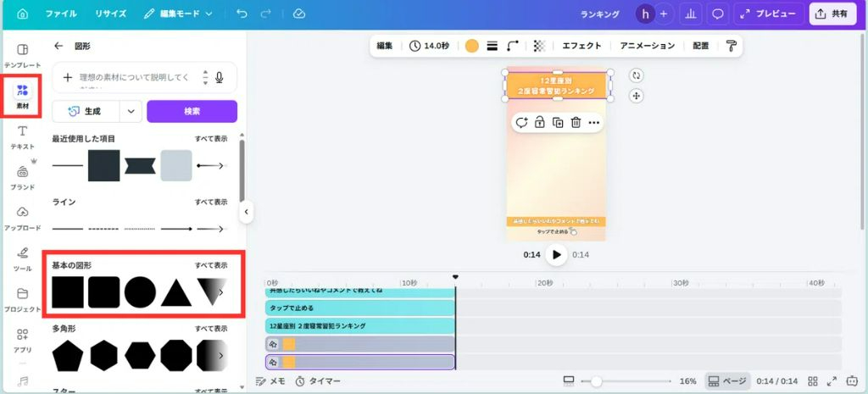Collapse the side panel with arrow handle

click(x=246, y=212)
